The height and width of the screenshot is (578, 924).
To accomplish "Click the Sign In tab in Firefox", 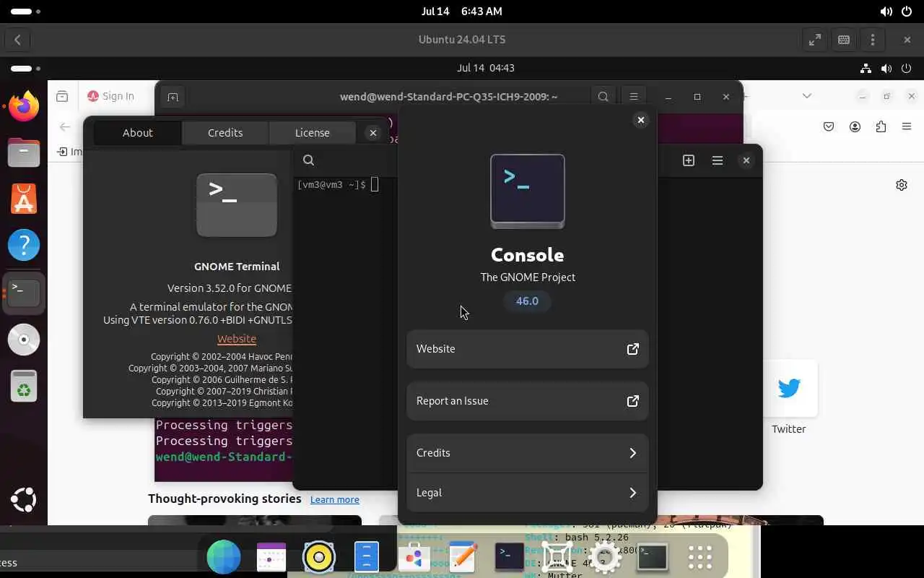I will click(110, 96).
